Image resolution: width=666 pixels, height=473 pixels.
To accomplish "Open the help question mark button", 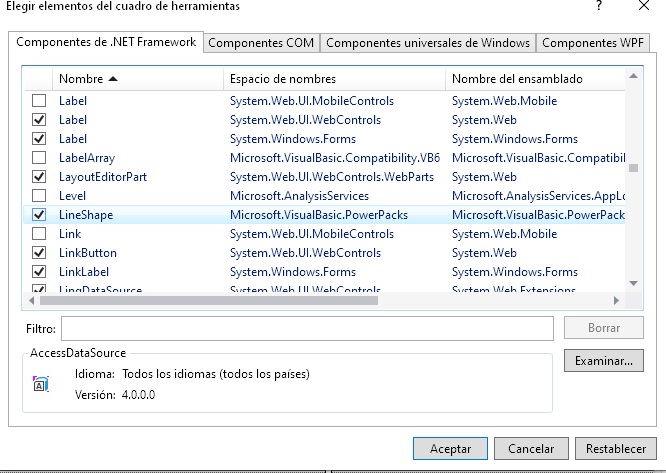I will pos(599,6).
